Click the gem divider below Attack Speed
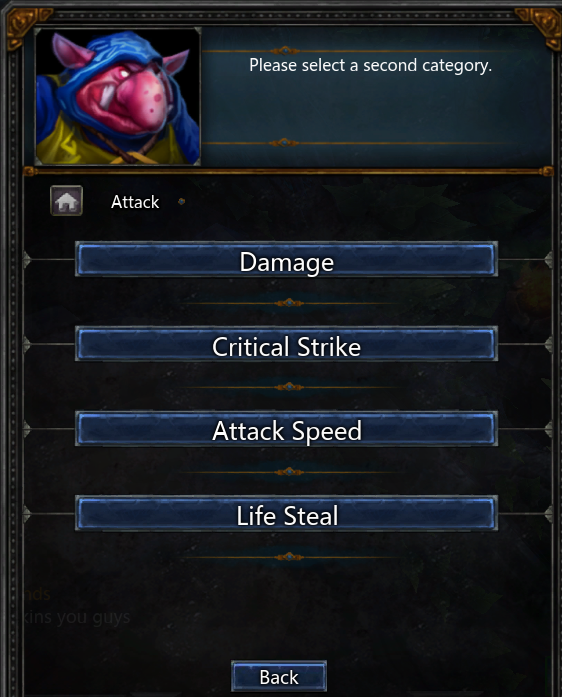 [289, 472]
